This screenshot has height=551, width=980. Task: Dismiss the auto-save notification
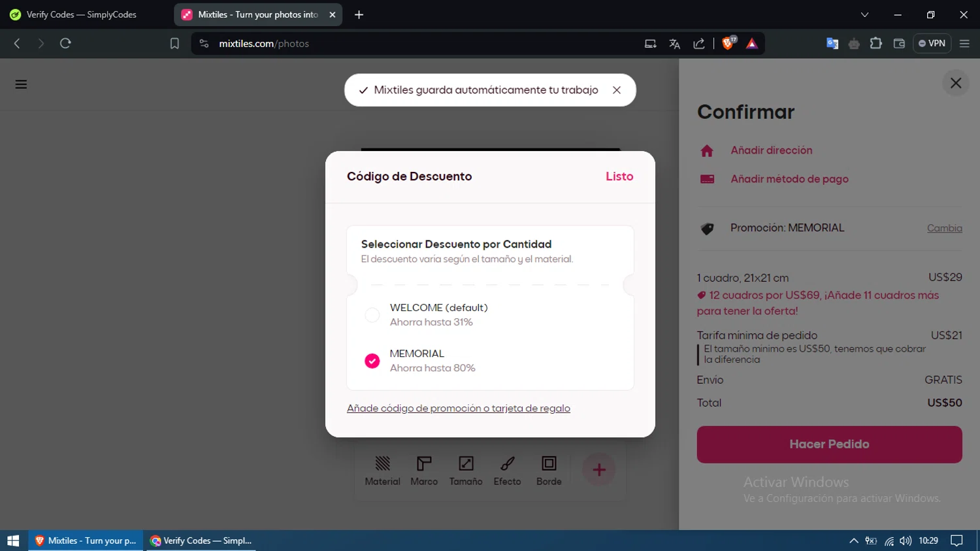[616, 90]
